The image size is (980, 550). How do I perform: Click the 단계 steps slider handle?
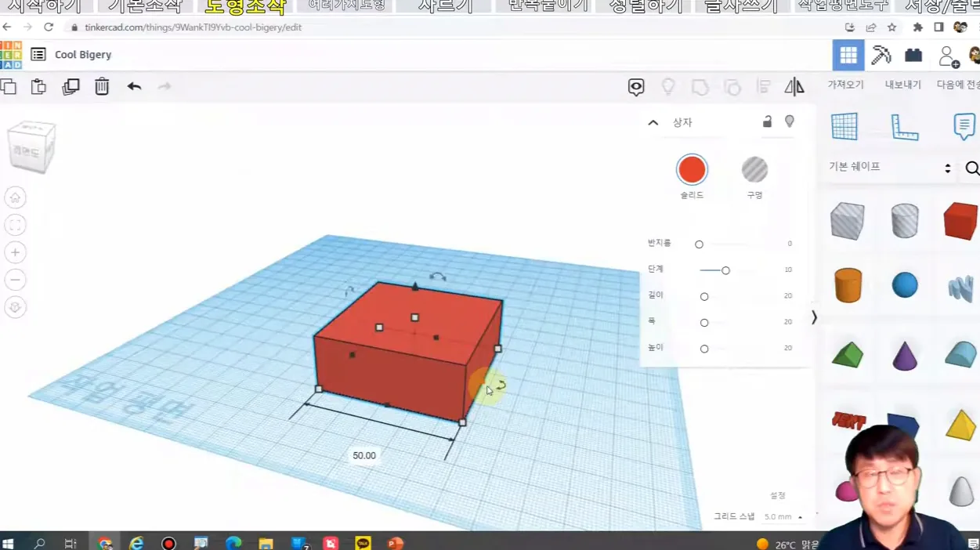(725, 270)
